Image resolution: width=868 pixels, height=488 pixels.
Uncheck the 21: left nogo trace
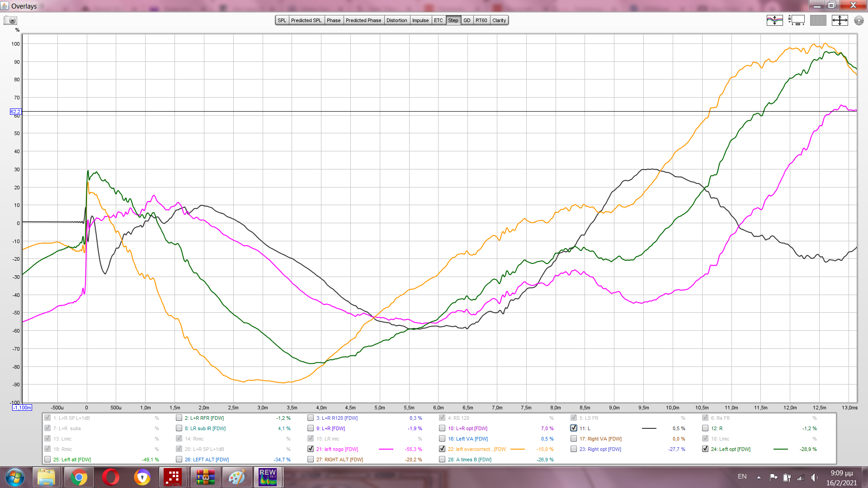point(311,449)
